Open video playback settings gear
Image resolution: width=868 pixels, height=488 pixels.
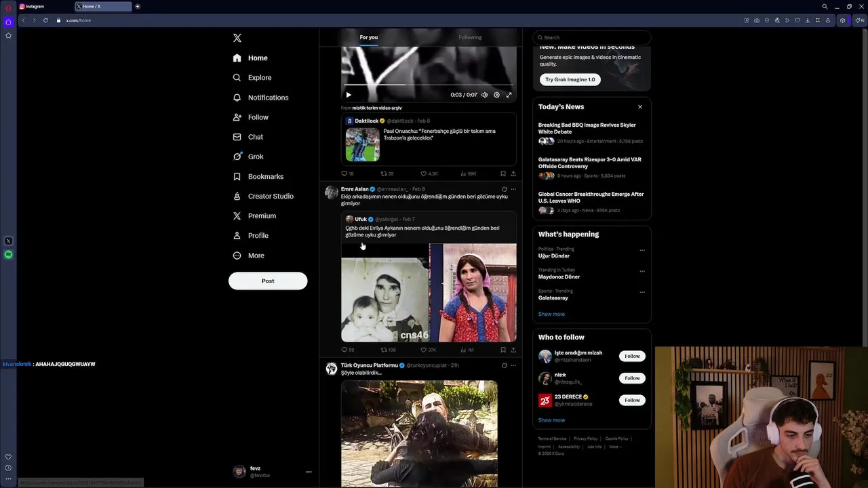[x=496, y=95]
